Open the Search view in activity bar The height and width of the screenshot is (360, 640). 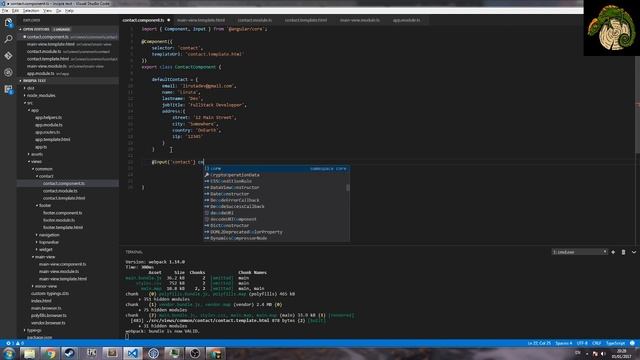tap(8, 39)
